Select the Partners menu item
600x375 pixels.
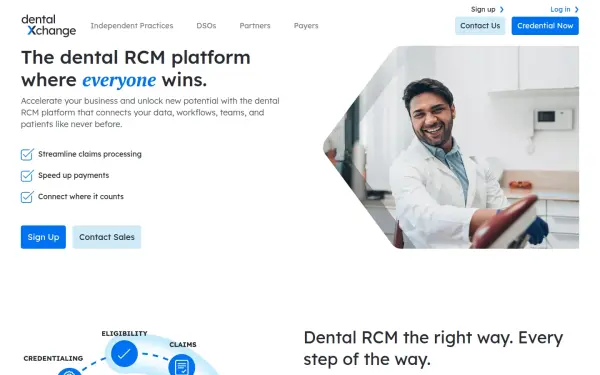click(255, 26)
